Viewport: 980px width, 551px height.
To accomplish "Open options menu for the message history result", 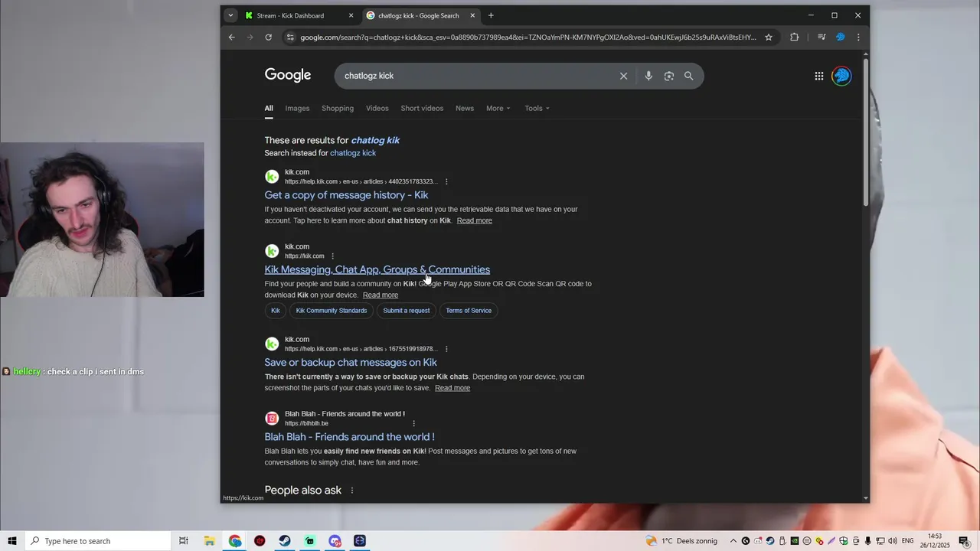I will click(x=446, y=181).
